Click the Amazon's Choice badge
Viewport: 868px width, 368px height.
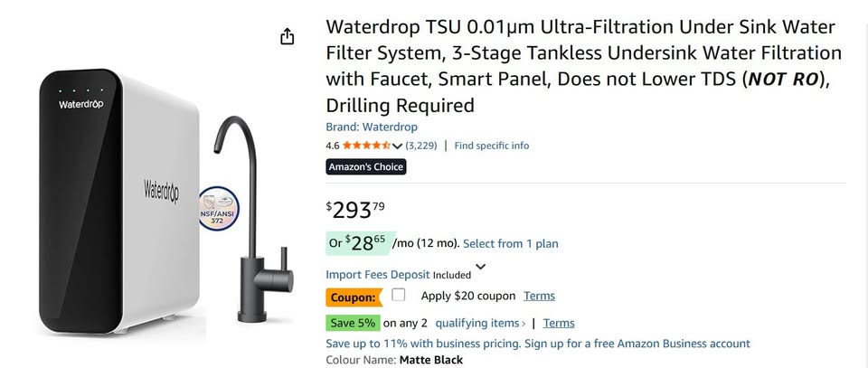pos(366,166)
